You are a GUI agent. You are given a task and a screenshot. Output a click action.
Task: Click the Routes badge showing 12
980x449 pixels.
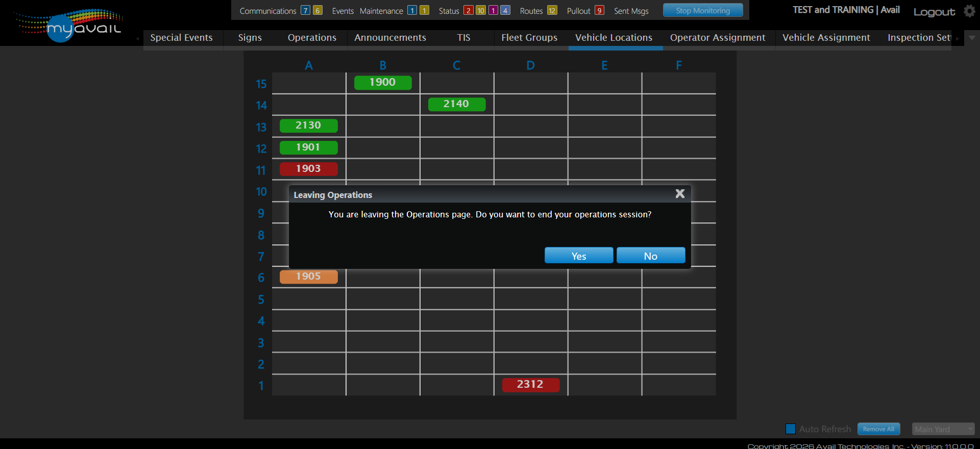(x=552, y=11)
